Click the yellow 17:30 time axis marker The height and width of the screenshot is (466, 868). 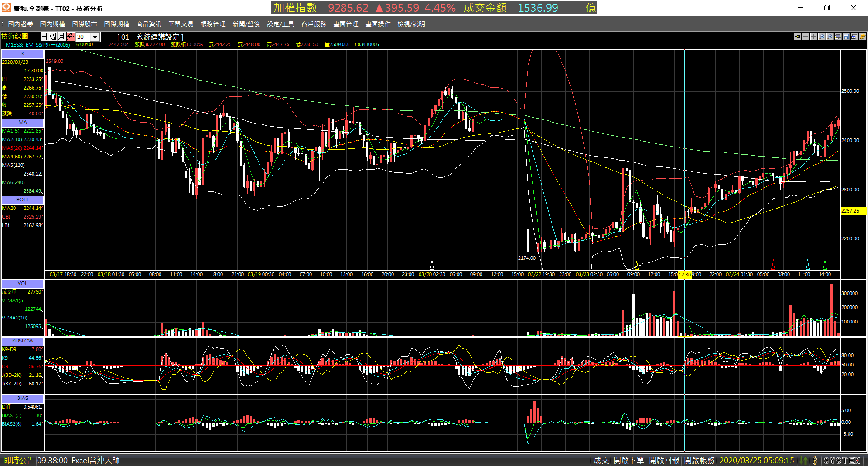[x=684, y=274]
